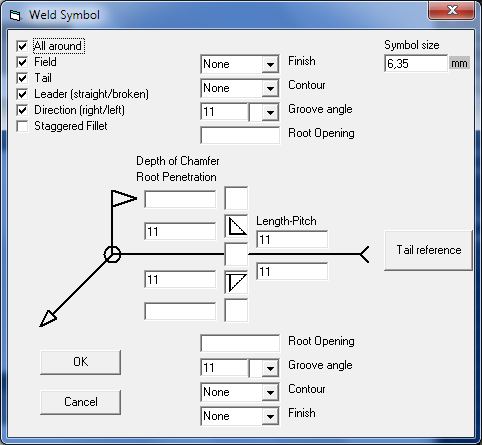Click the weld symbol button below reference line
482x445 pixels.
tap(236, 282)
